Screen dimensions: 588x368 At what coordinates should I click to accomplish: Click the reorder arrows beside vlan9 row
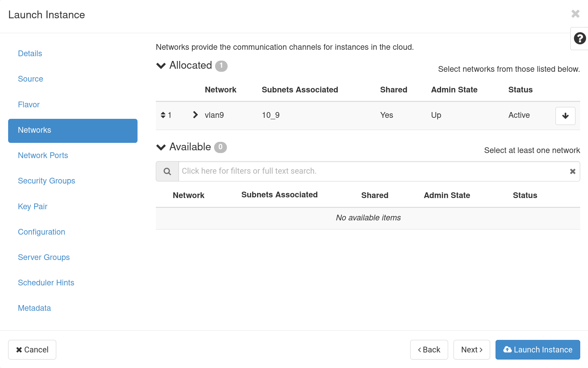coord(163,115)
